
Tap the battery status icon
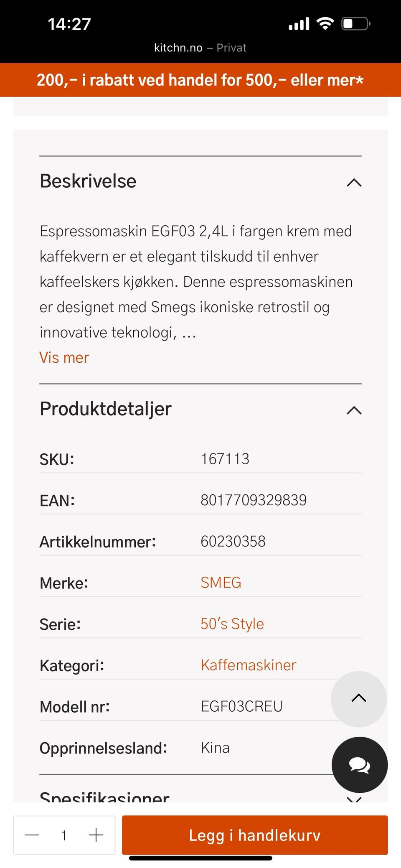tap(355, 24)
